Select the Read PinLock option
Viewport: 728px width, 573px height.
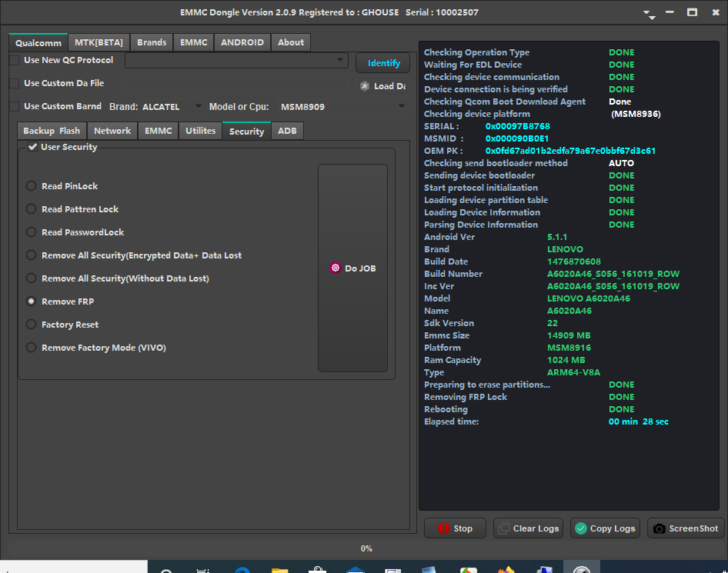pyautogui.click(x=31, y=186)
